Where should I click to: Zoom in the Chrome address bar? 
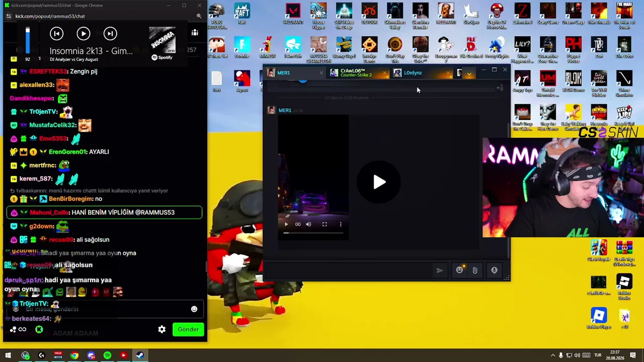[x=199, y=16]
